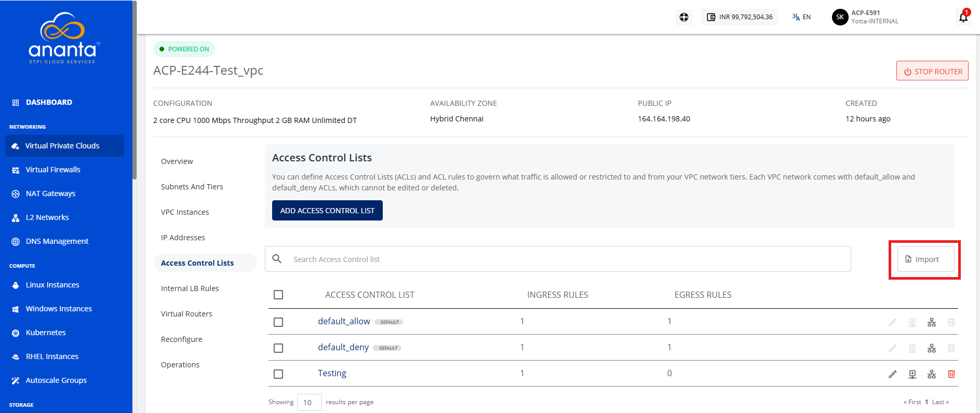Open network tree icon for Testing row
980x413 pixels.
932,374
